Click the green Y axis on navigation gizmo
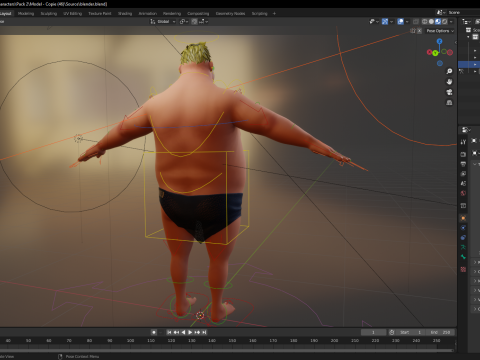 tap(435, 53)
